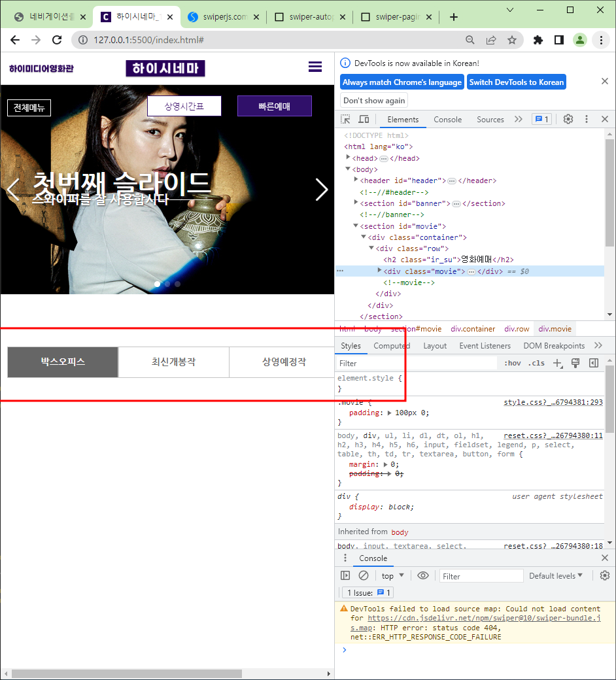
Task: Open the DevTools Console tab
Action: coord(448,120)
